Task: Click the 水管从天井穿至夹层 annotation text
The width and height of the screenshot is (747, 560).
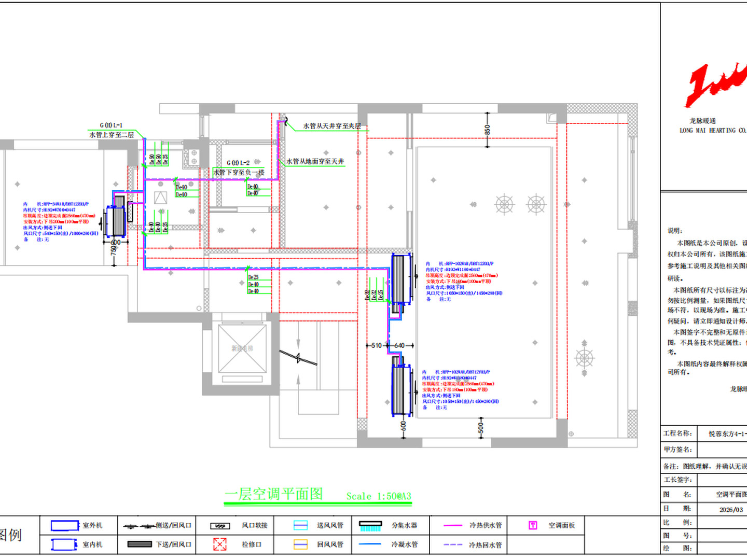Action: 332,126
